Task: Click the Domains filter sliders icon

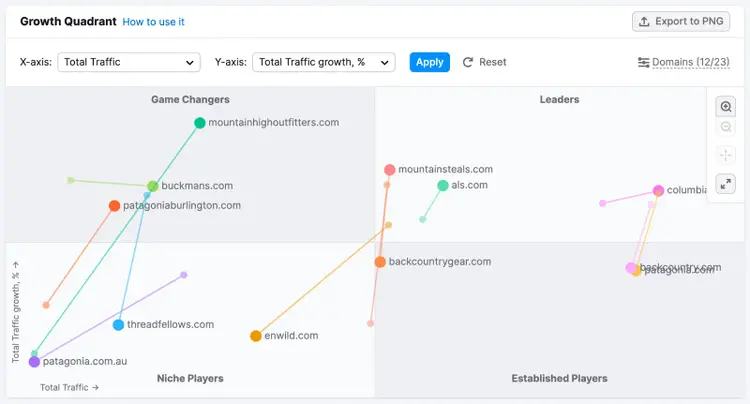Action: 643,63
